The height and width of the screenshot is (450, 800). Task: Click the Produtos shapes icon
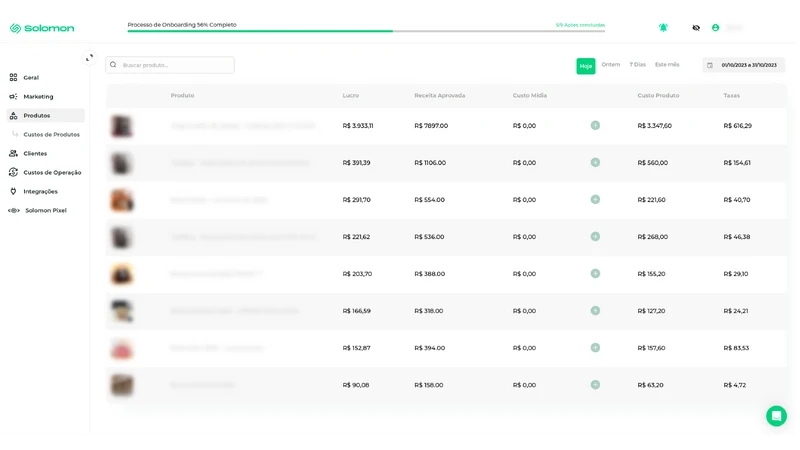[x=13, y=115]
